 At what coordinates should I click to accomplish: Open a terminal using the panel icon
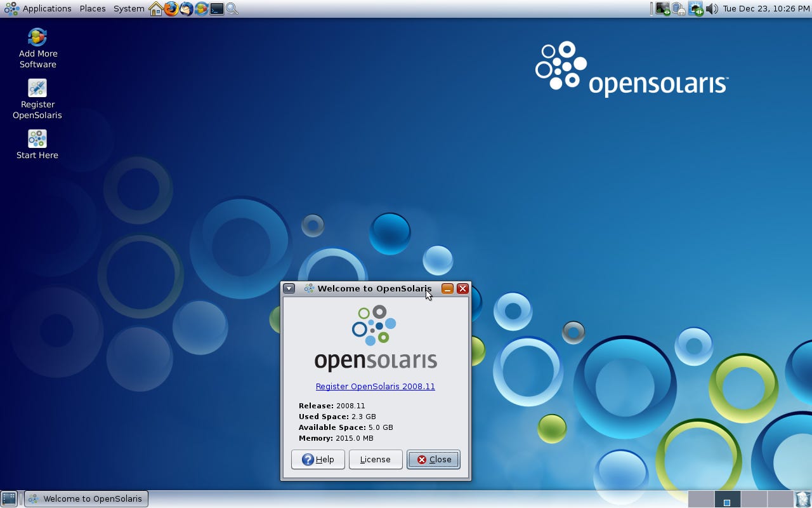click(217, 8)
